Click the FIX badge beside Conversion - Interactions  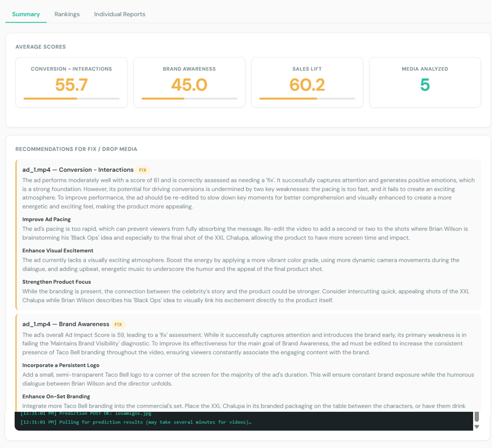(x=143, y=170)
